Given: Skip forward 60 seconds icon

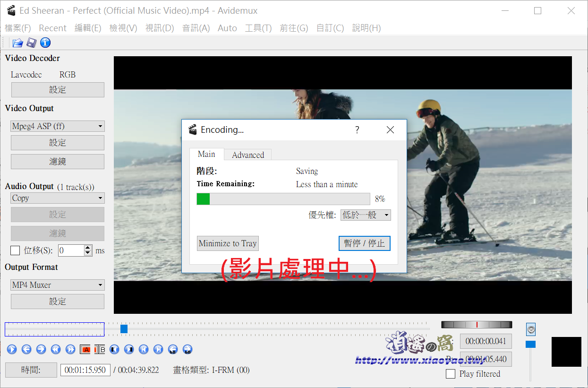Looking at the screenshot, I should tap(187, 349).
